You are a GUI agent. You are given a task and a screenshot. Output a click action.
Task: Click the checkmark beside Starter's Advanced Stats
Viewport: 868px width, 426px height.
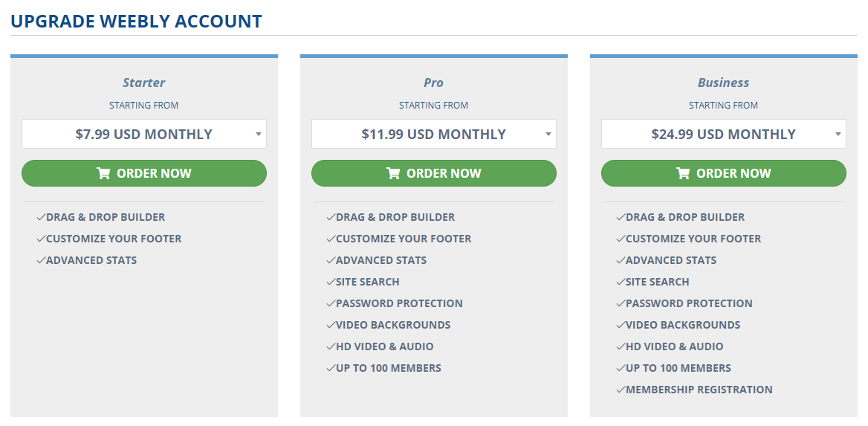click(40, 260)
